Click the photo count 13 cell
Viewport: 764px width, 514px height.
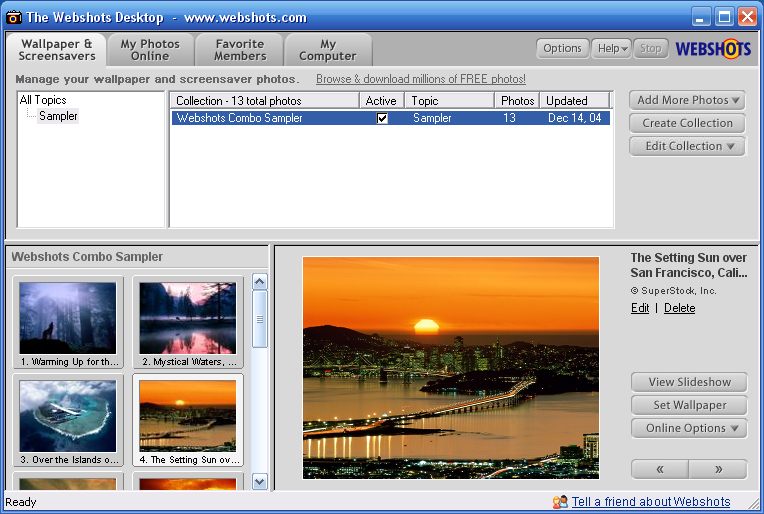(509, 118)
